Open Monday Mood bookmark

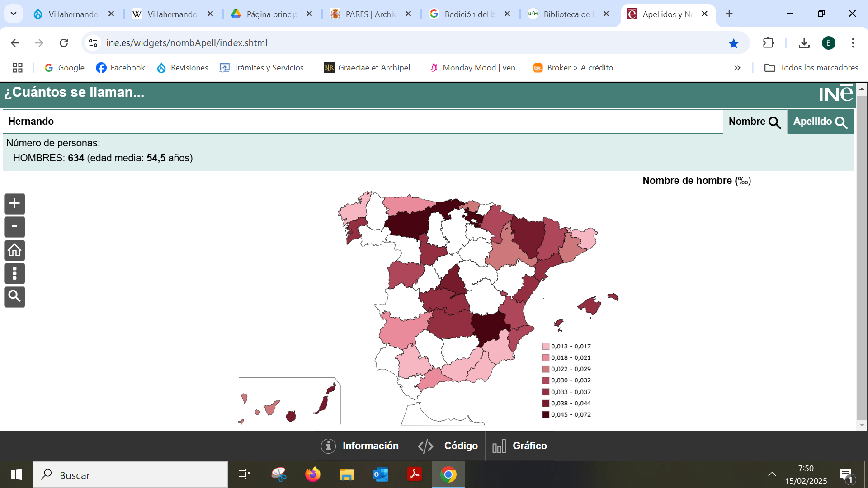pyautogui.click(x=476, y=68)
